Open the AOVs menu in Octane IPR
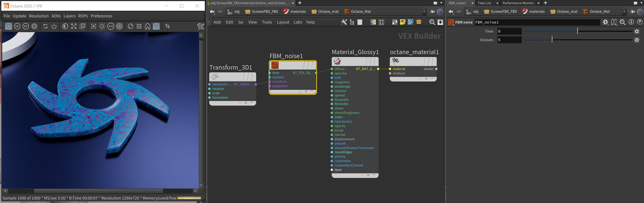This screenshot has width=644, height=203. [x=56, y=16]
